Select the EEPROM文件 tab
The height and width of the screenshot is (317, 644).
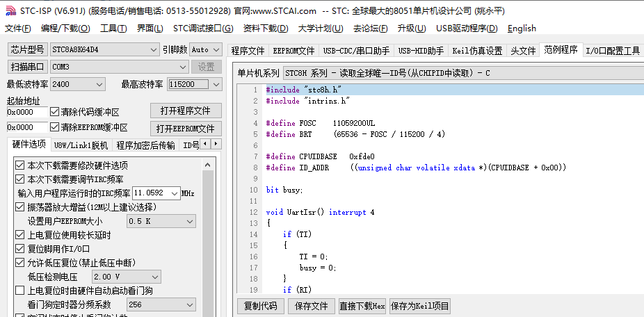293,51
